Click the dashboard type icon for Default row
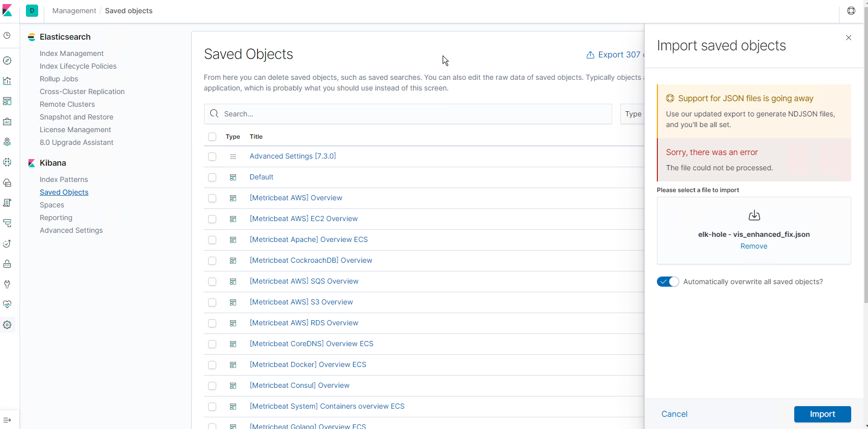This screenshot has height=429, width=868. pos(233,177)
